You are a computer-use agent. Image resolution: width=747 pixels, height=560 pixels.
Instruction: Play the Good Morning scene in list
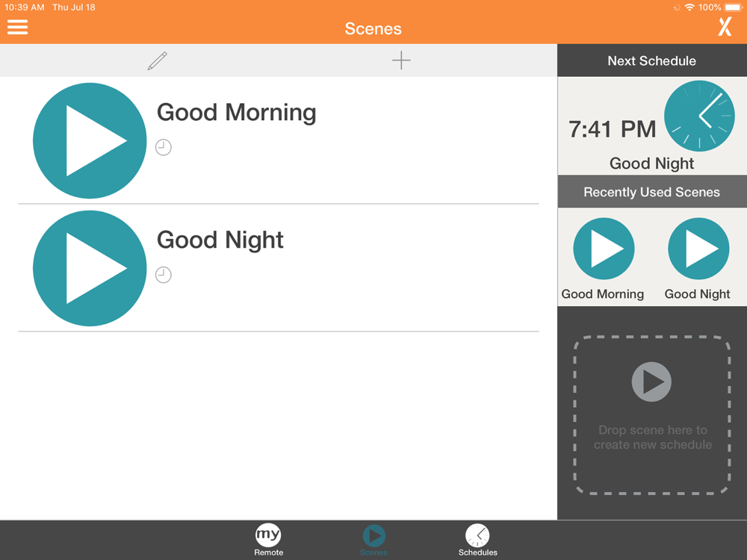[90, 140]
